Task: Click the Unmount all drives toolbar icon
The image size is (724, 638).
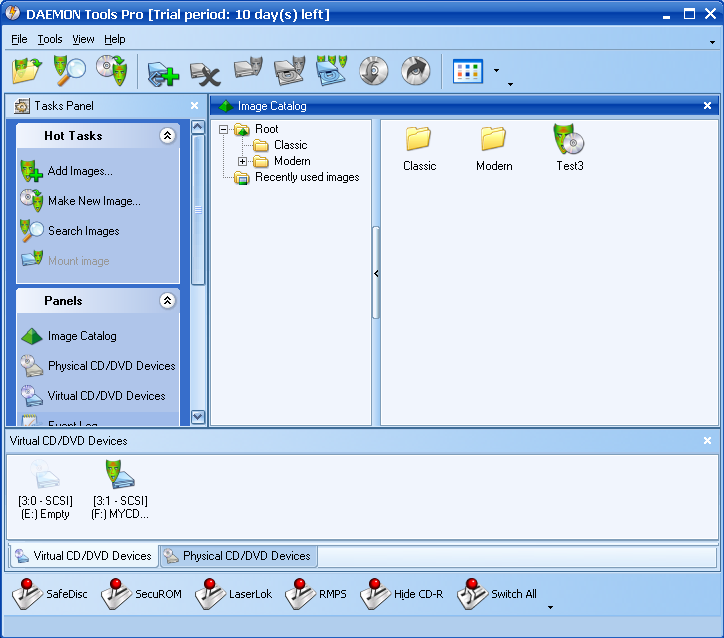Action: pyautogui.click(x=332, y=71)
